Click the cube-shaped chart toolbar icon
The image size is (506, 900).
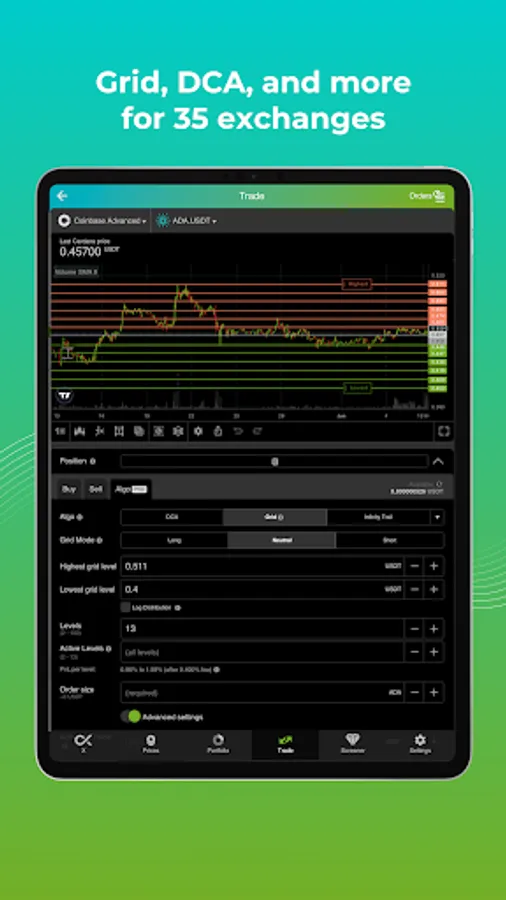tap(178, 431)
